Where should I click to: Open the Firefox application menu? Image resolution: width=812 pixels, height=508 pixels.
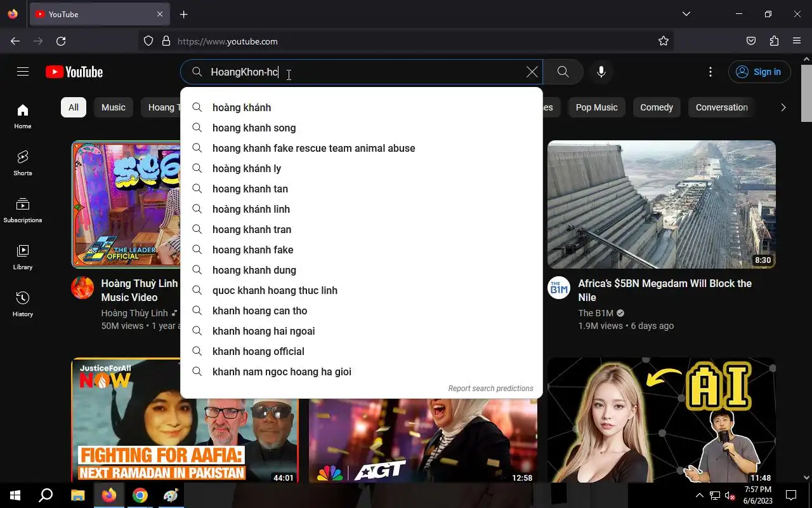[x=797, y=41]
